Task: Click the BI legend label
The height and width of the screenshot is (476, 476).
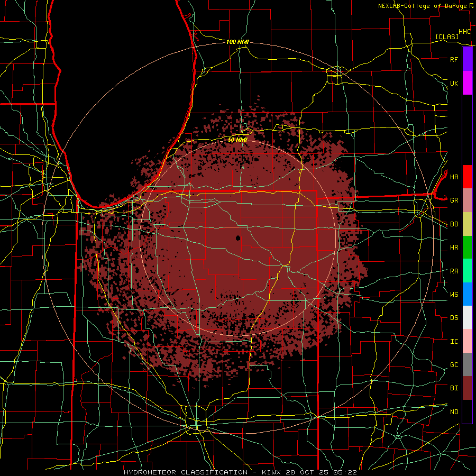Action: [x=454, y=388]
